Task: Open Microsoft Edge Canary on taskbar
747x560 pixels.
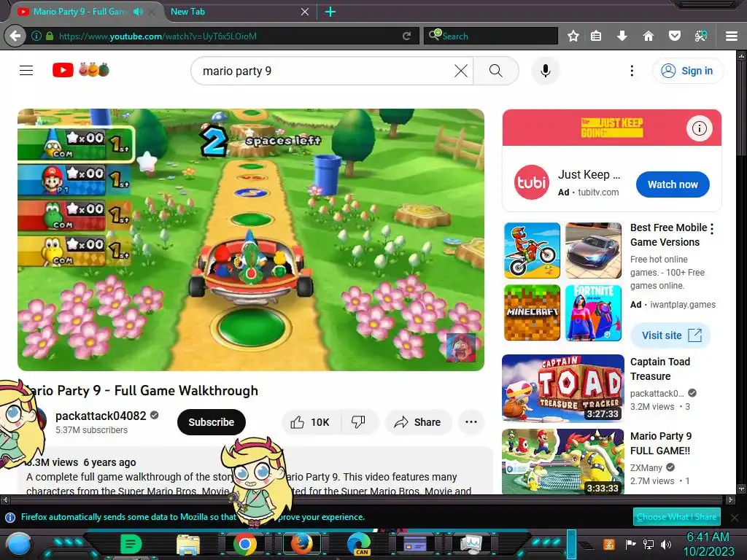Action: pos(359,544)
